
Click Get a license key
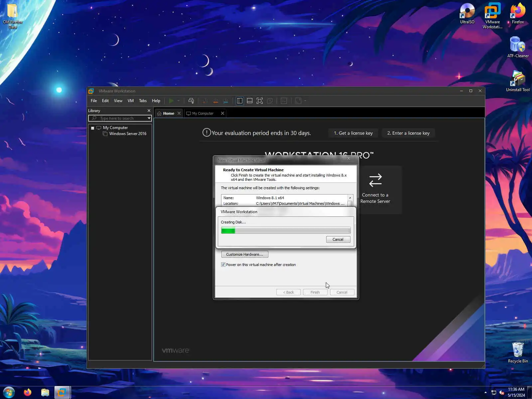click(353, 133)
